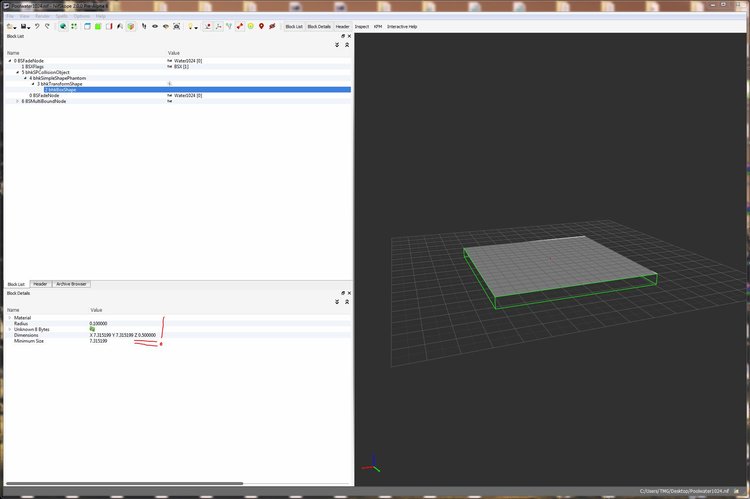Image resolution: width=750 pixels, height=499 pixels.
Task: Click the Block List toolbar button
Action: point(294,26)
